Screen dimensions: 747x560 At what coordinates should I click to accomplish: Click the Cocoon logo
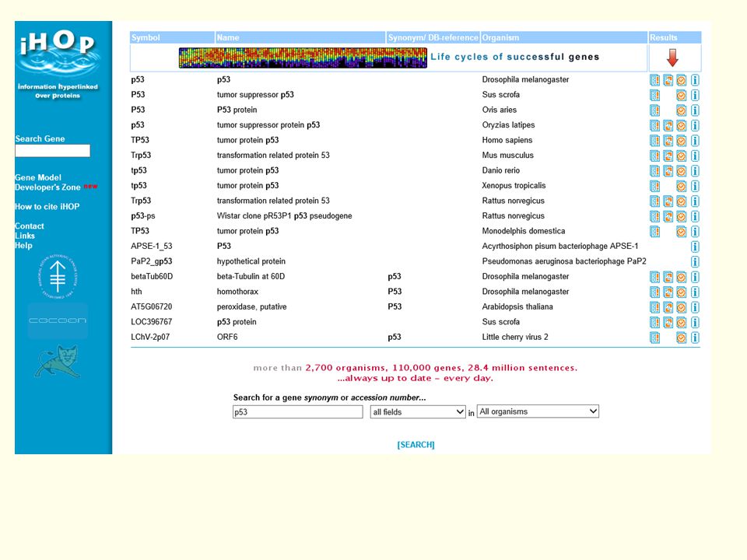(x=58, y=320)
